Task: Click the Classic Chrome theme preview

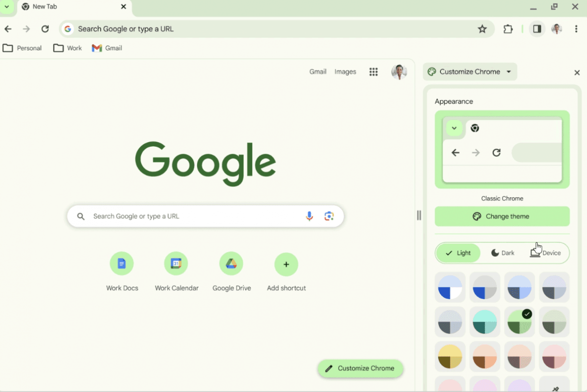Action: (502, 150)
